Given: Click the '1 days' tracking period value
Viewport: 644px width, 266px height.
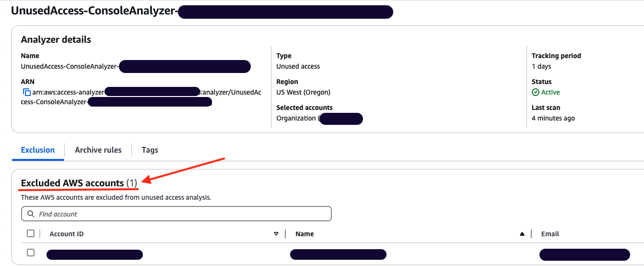Looking at the screenshot, I should (x=541, y=66).
